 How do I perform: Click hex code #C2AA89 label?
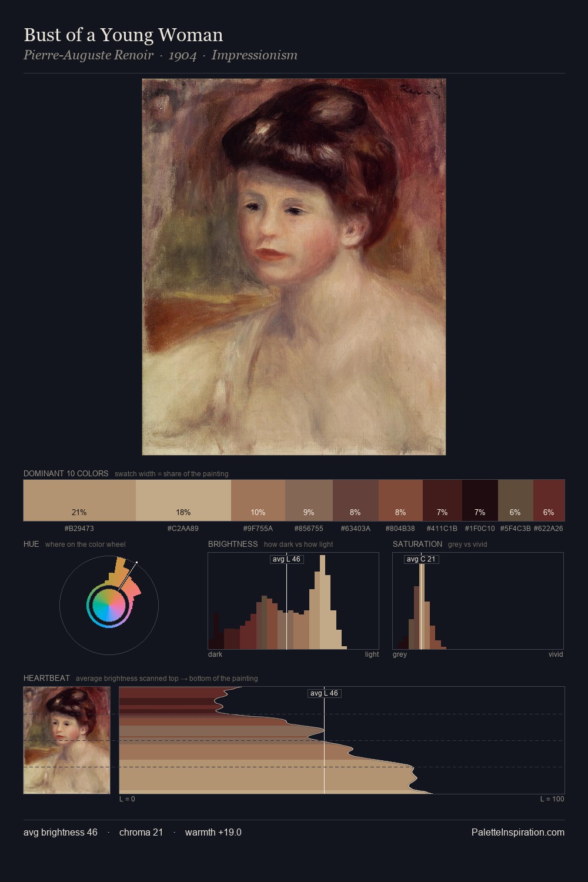click(183, 529)
